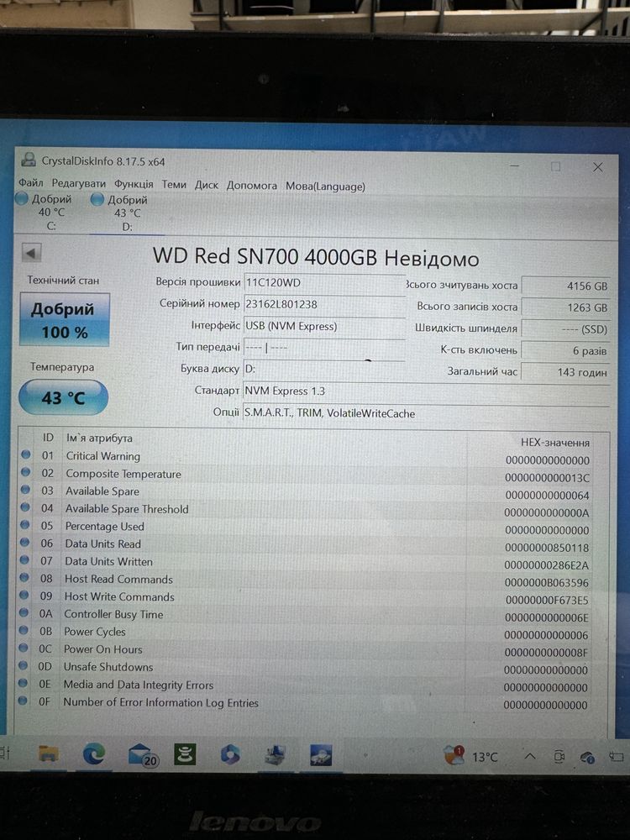Image resolution: width=630 pixels, height=840 pixels.
Task: Select the Critical Warning attribute row
Action: 307,458
